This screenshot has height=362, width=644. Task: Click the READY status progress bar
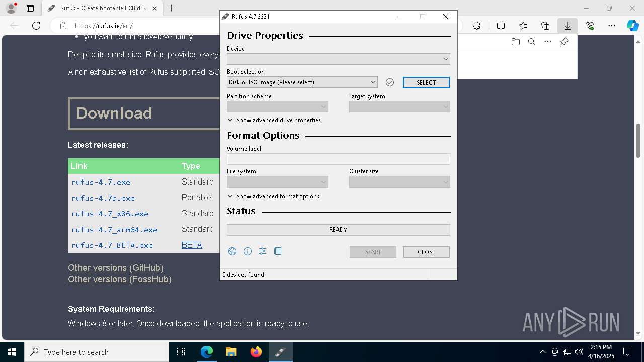339,230
